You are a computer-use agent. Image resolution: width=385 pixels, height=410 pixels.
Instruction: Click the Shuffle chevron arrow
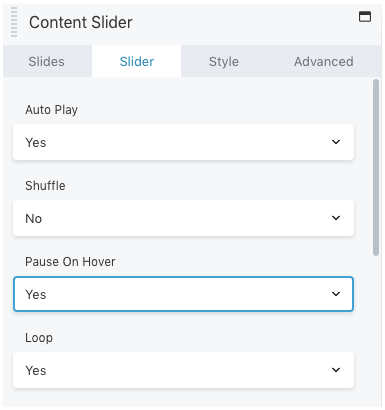coord(336,218)
